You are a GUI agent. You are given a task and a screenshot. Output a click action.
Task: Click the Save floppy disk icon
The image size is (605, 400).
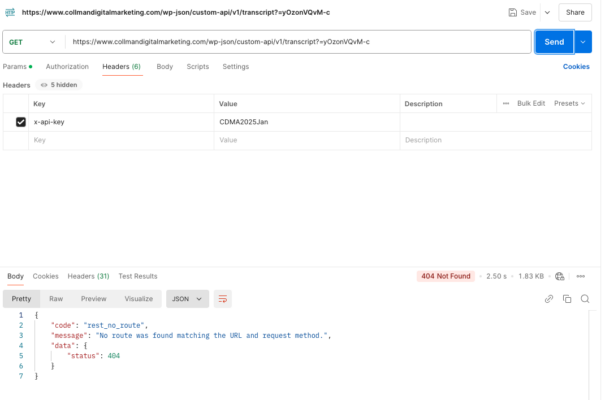[x=512, y=12]
